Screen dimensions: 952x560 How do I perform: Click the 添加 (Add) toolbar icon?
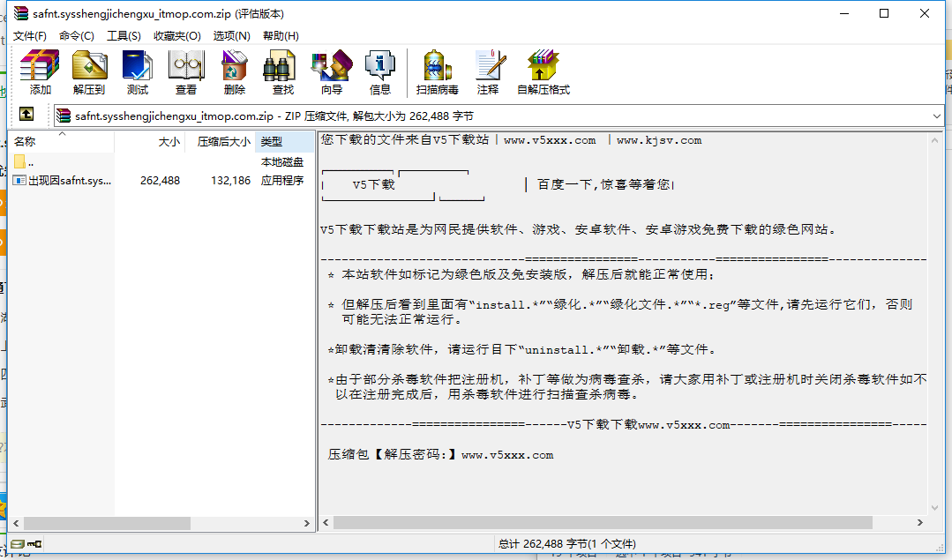tap(39, 71)
